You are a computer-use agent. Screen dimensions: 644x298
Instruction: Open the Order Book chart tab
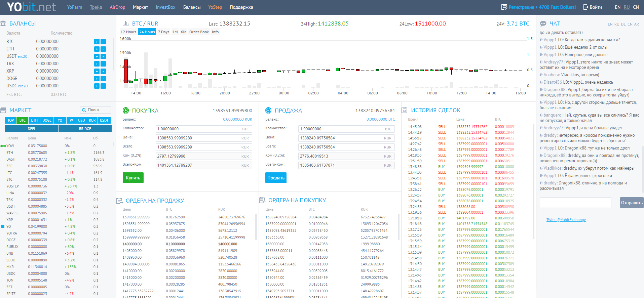pos(199,32)
